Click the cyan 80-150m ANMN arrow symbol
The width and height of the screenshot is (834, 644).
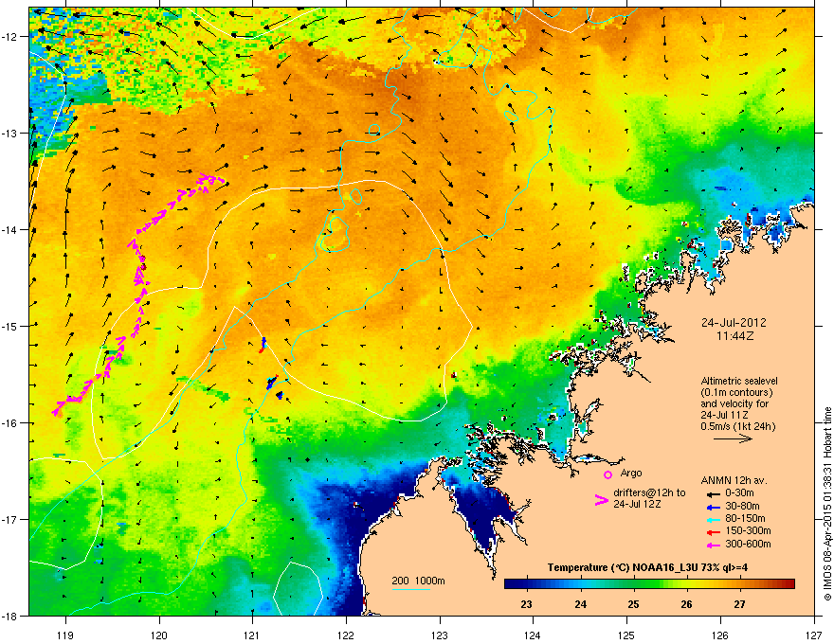pyautogui.click(x=712, y=519)
